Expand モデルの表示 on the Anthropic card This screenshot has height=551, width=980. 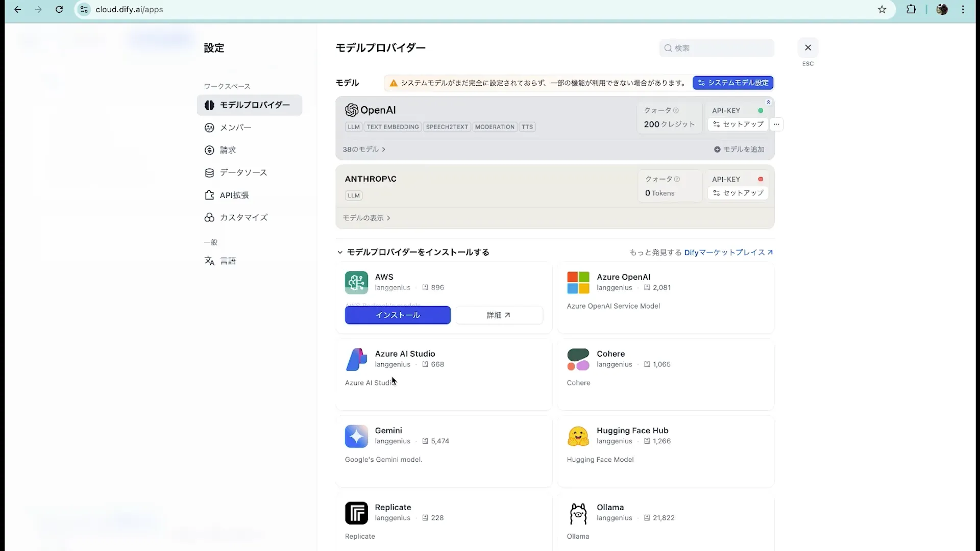(x=366, y=218)
